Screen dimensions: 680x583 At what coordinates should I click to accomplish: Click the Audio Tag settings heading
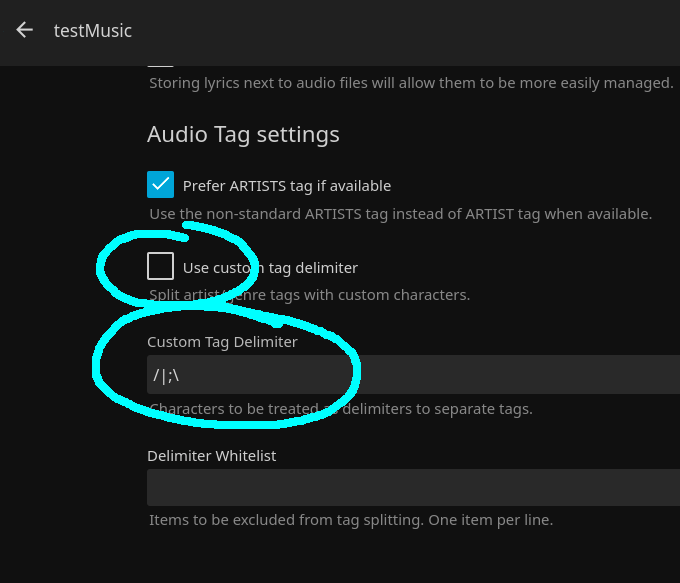coord(243,134)
